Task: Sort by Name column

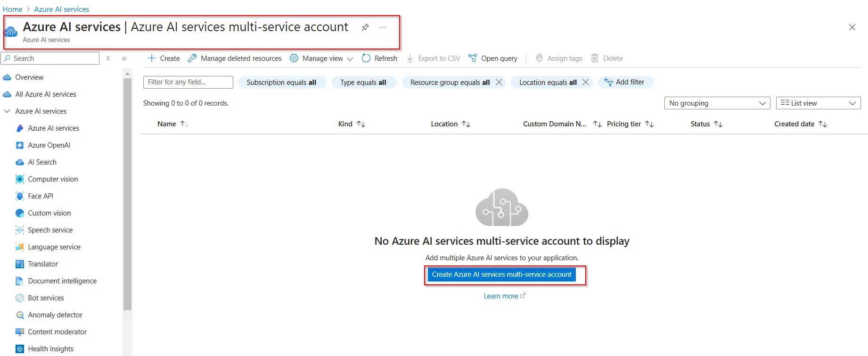Action: [173, 124]
